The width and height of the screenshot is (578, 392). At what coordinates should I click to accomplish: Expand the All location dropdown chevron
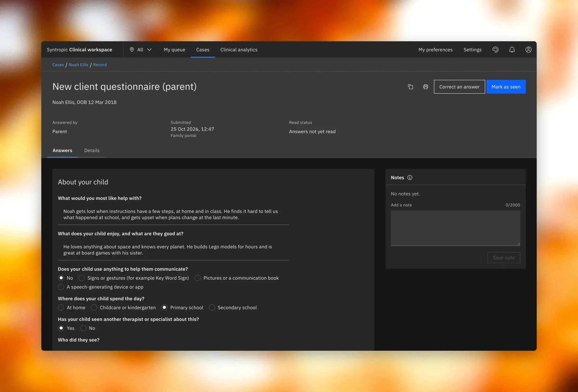pyautogui.click(x=149, y=50)
